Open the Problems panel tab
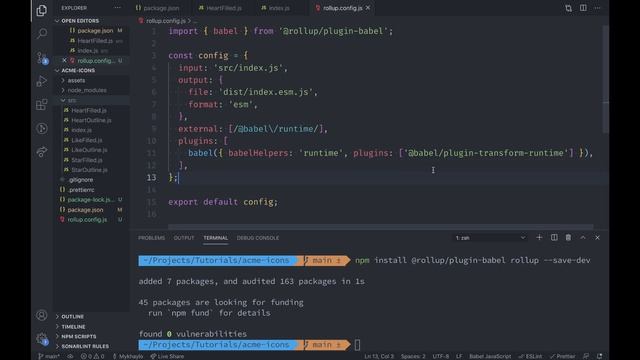The height and width of the screenshot is (360, 640). pyautogui.click(x=151, y=238)
